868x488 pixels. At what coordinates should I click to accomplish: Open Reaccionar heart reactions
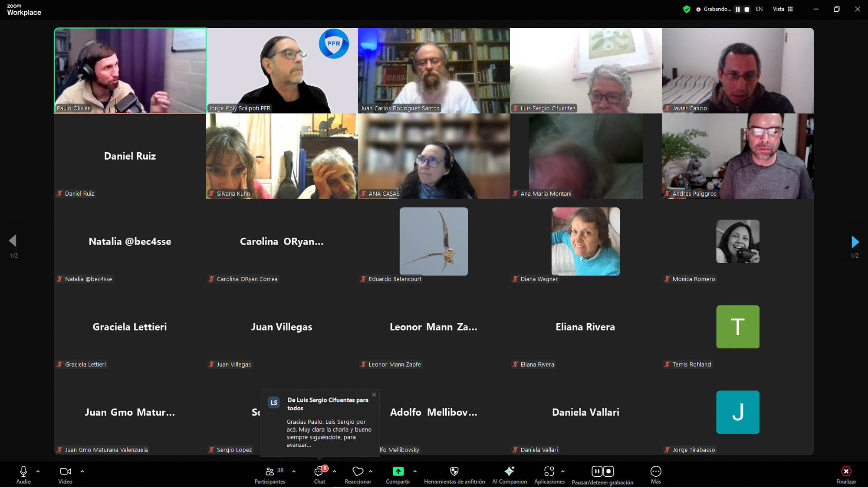coord(358,475)
